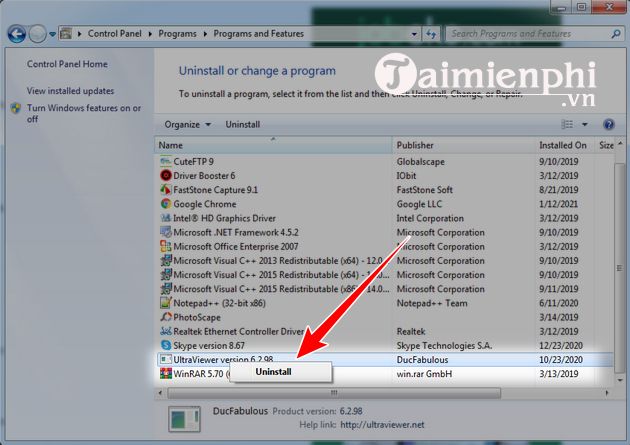Image resolution: width=630 pixels, height=445 pixels.
Task: Click the shield icon beside Windows features
Action: point(16,108)
